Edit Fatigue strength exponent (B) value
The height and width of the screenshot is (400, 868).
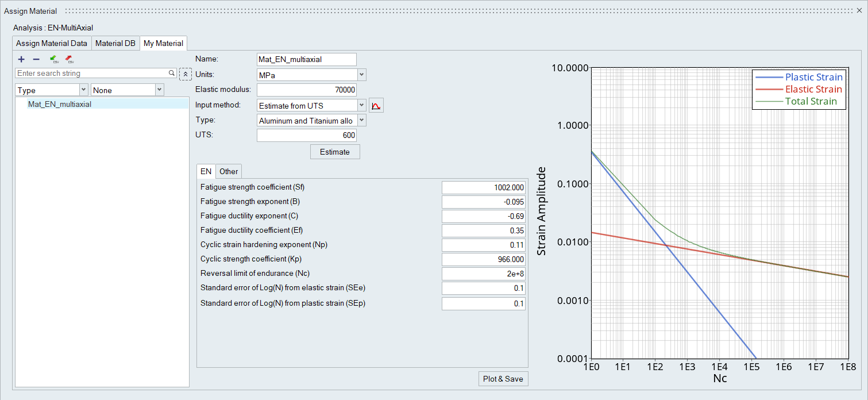point(484,202)
